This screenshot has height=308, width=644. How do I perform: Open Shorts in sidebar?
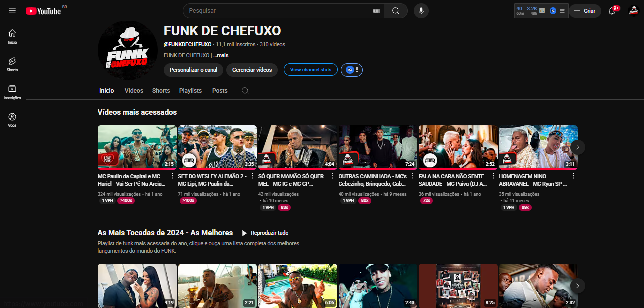coord(12,64)
